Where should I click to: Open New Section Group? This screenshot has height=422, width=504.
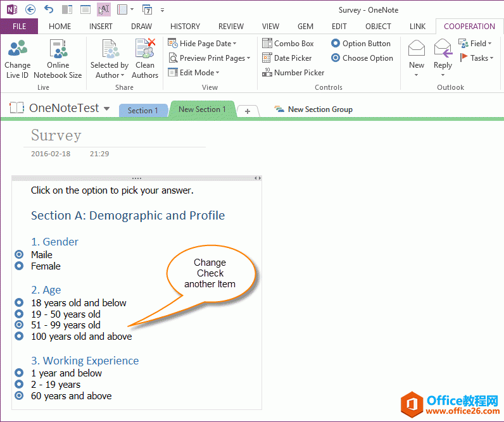[313, 109]
